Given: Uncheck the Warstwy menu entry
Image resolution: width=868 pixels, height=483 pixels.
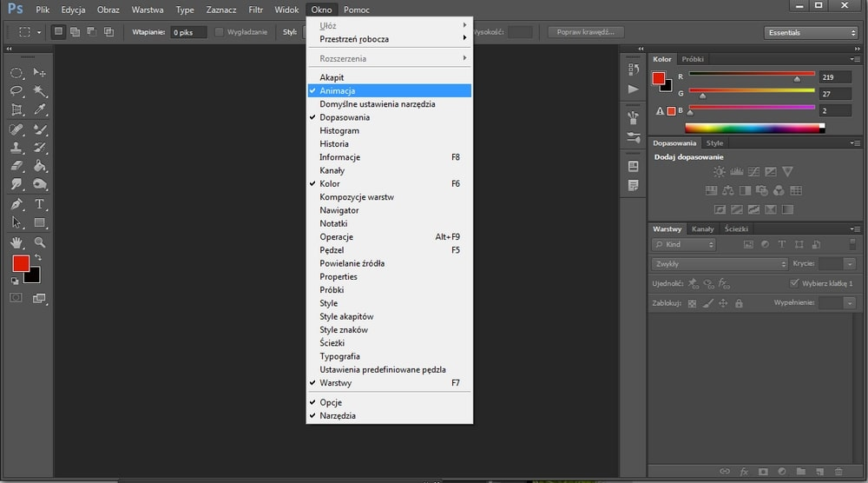Looking at the screenshot, I should click(389, 383).
